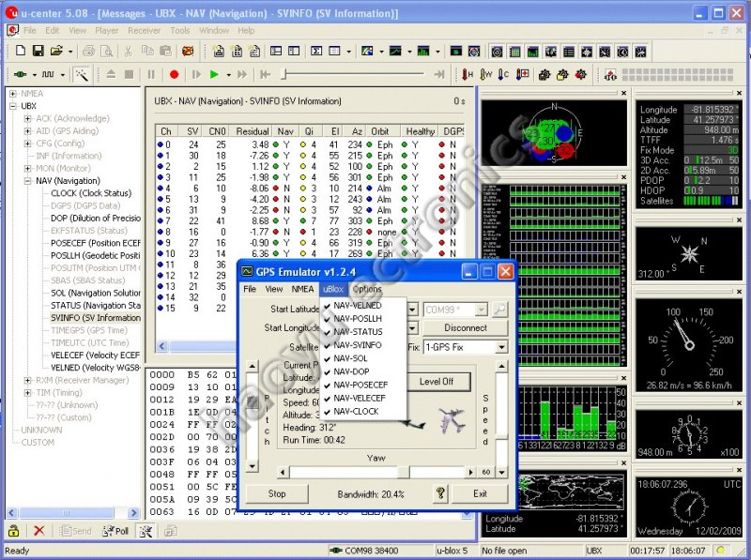Click the red EKF/GPS toolbar icon
751x560 pixels.
pyautogui.click(x=610, y=75)
